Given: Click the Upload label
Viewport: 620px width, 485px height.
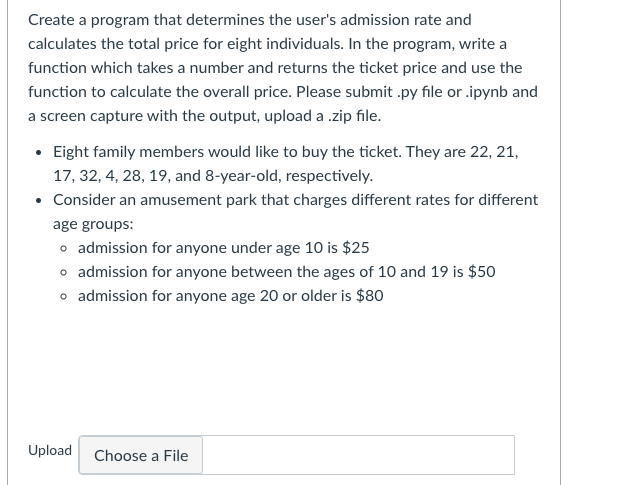Looking at the screenshot, I should (x=50, y=450).
